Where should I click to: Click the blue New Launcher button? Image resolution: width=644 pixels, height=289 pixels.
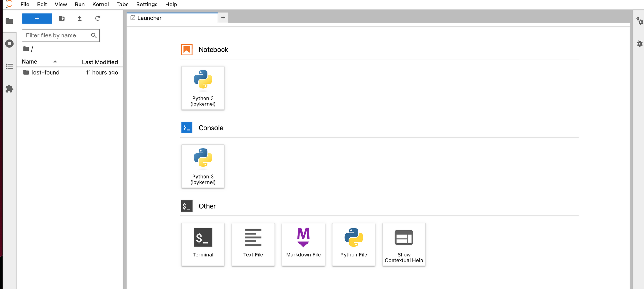37,18
